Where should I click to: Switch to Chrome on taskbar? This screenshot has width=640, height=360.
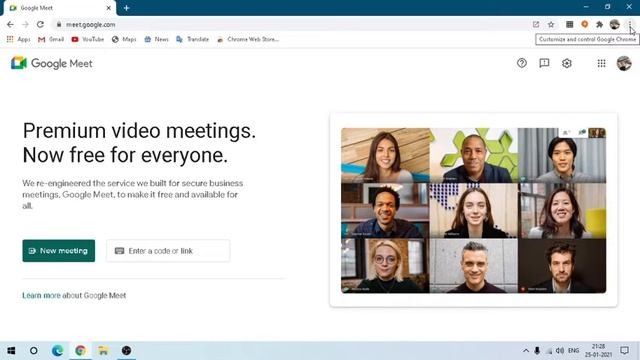[x=80, y=351]
